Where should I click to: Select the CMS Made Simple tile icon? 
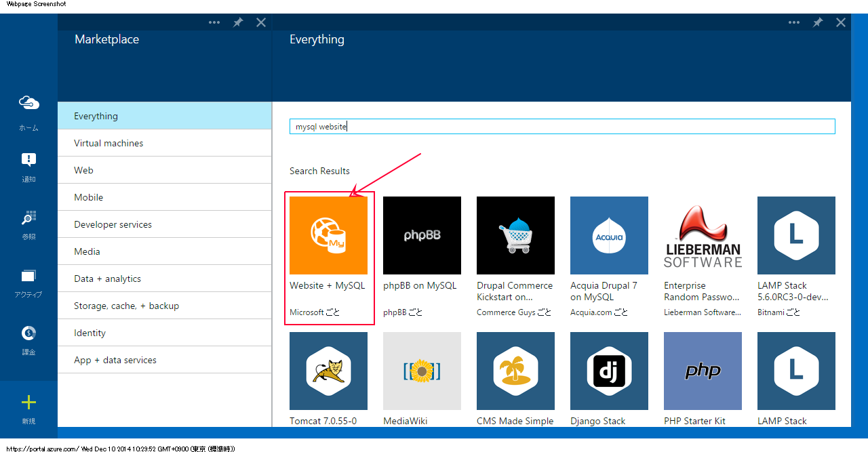click(x=515, y=371)
